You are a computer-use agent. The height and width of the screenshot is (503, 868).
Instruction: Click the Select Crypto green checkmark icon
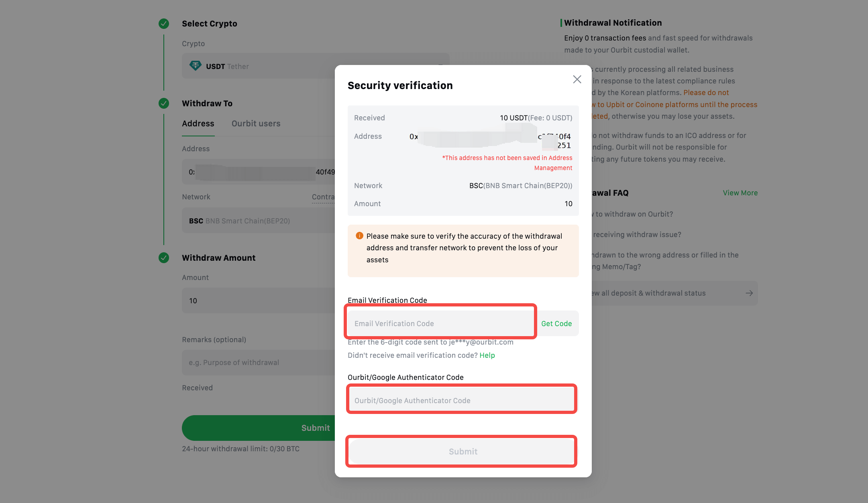(164, 24)
